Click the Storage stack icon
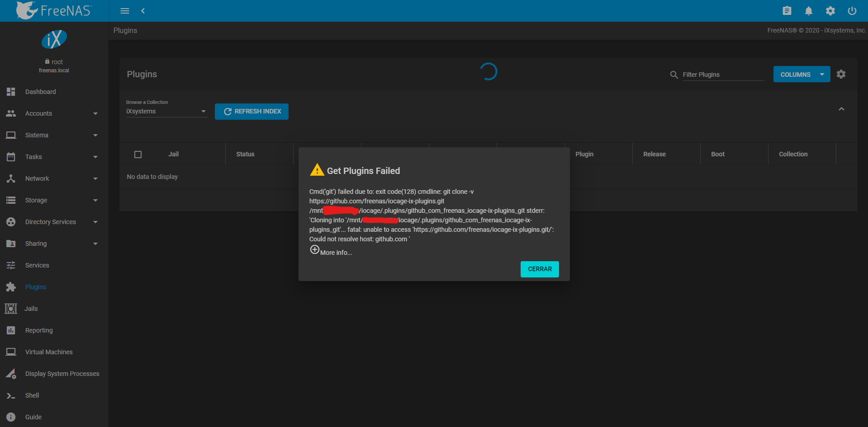Image resolution: width=868 pixels, height=427 pixels. point(11,200)
